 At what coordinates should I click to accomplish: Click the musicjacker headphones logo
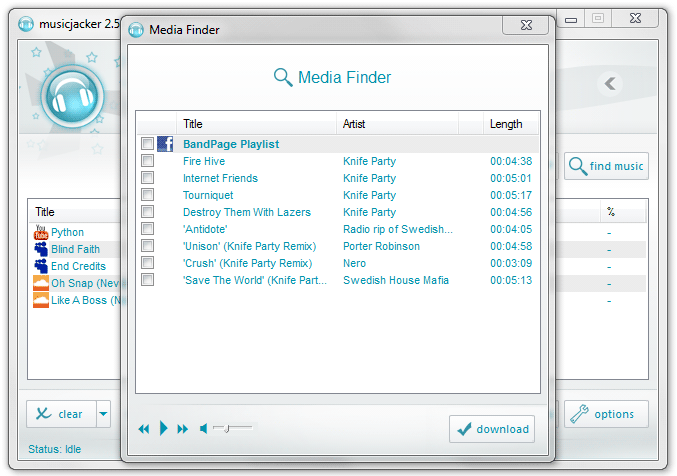73,97
